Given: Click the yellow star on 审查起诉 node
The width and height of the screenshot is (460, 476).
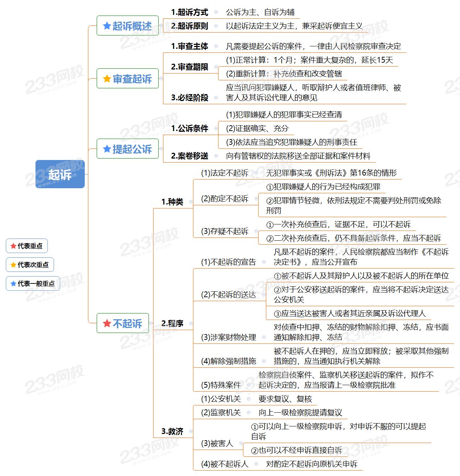Looking at the screenshot, I should point(107,79).
